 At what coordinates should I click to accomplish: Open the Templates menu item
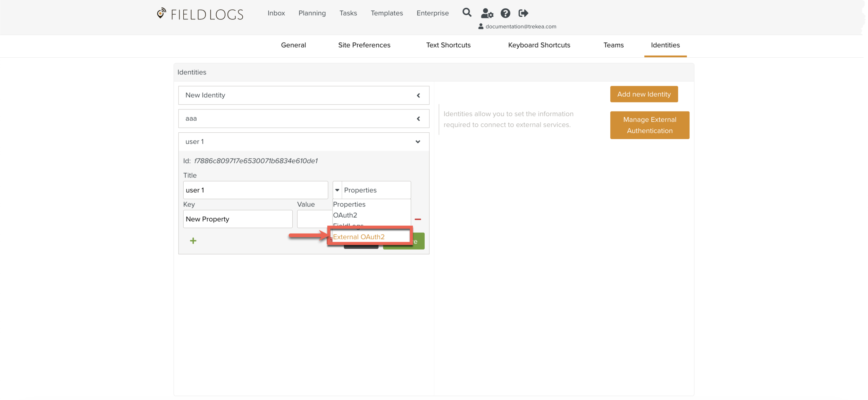pyautogui.click(x=386, y=13)
